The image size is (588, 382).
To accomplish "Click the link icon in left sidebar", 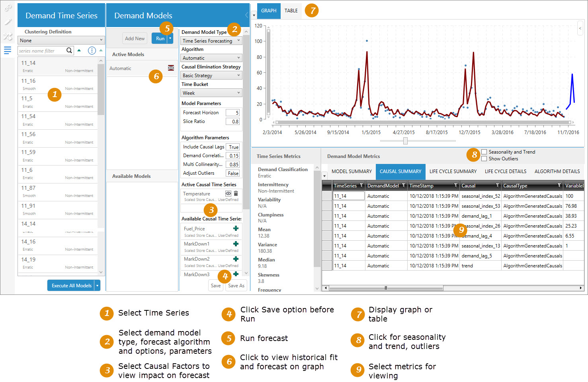I will click(8, 8).
